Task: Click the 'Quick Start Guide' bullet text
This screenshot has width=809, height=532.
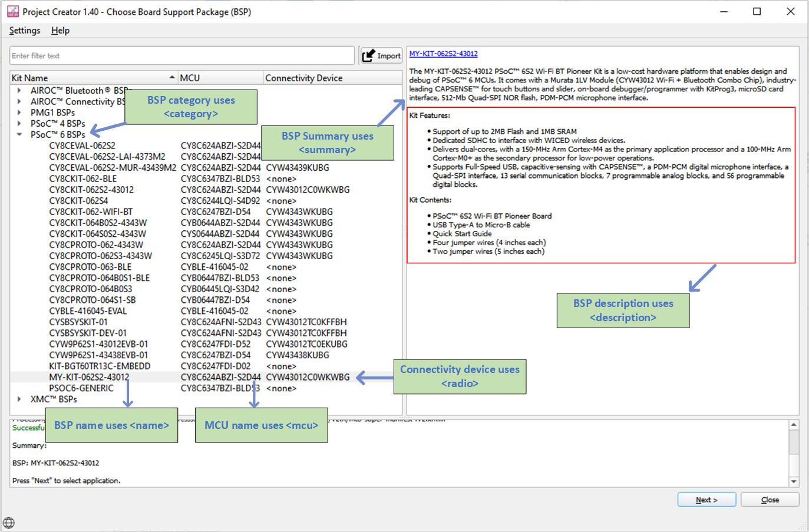Action: click(x=462, y=234)
